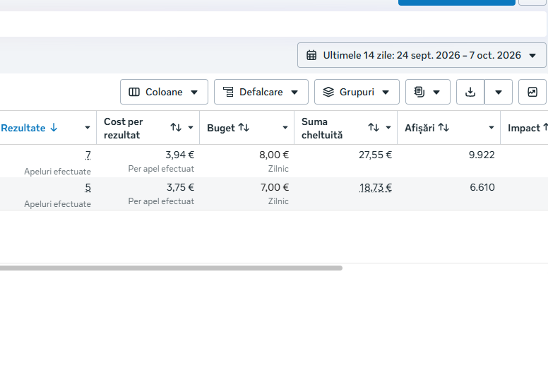Click the calendar icon in date selector
Viewport: 548px width, 392px height.
pos(311,55)
